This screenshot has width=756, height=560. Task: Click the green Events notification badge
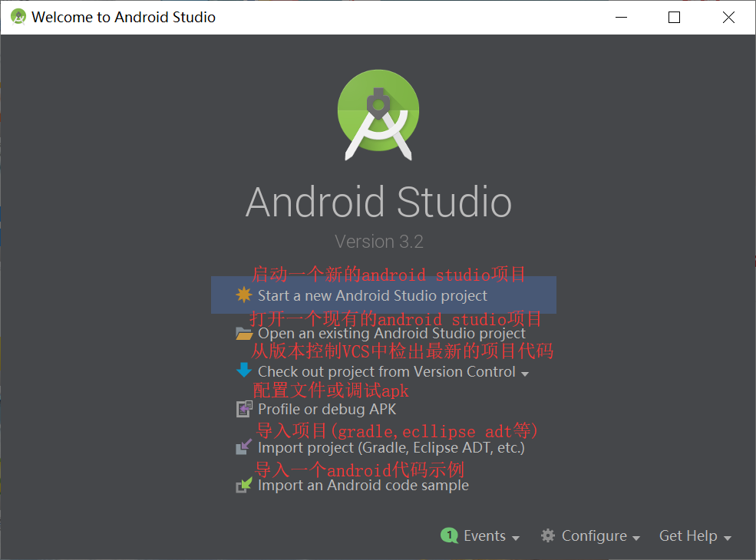tap(449, 535)
